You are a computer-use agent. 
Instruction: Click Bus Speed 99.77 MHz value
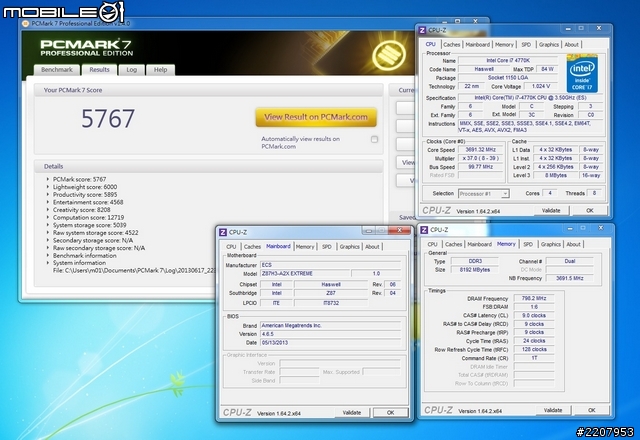tap(480, 167)
